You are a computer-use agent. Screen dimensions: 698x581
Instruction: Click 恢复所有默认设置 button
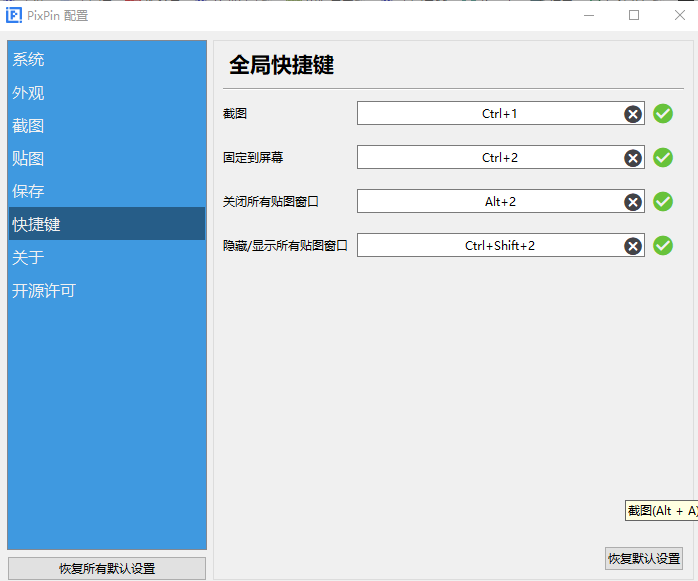coord(107,569)
